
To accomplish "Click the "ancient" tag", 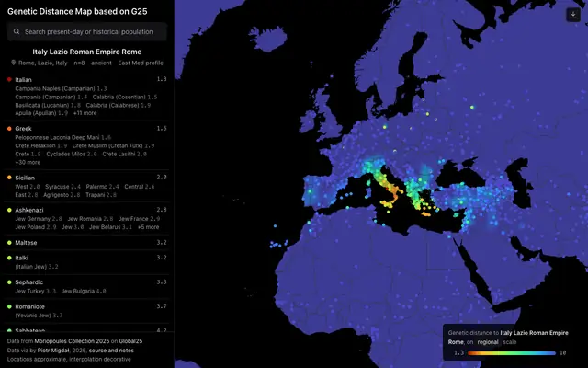I will point(101,63).
